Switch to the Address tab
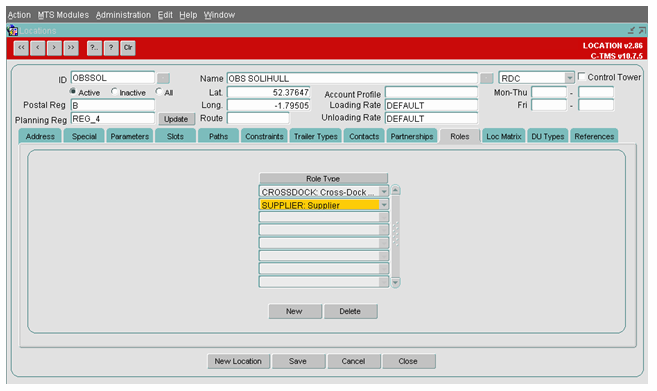657x391 pixels. (x=40, y=136)
